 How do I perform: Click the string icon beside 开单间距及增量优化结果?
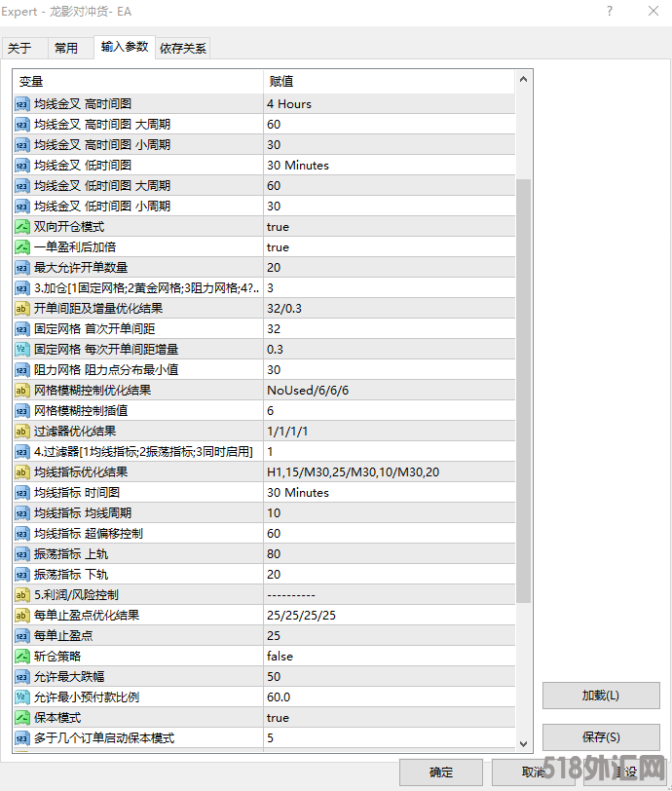point(21,309)
